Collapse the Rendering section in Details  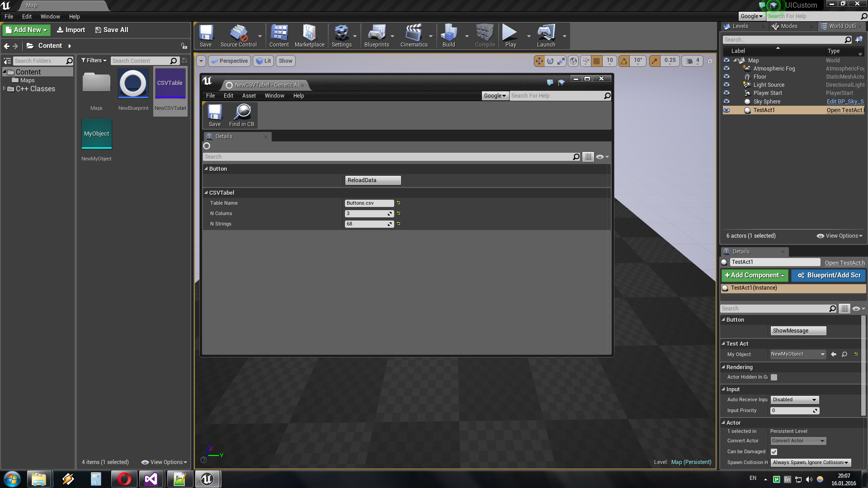(x=723, y=367)
